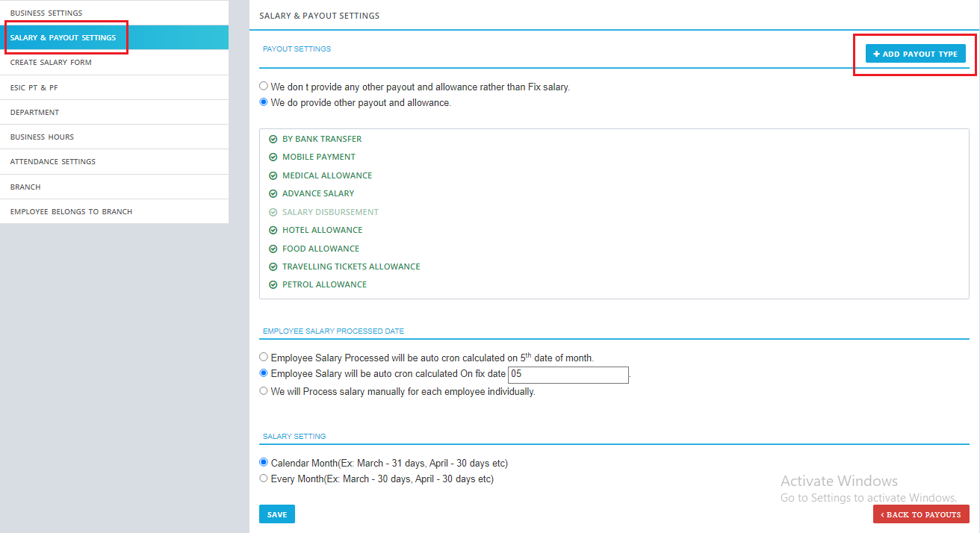980x533 pixels.
Task: Click the FOOD ALLOWANCE payout label
Action: pyautogui.click(x=321, y=249)
